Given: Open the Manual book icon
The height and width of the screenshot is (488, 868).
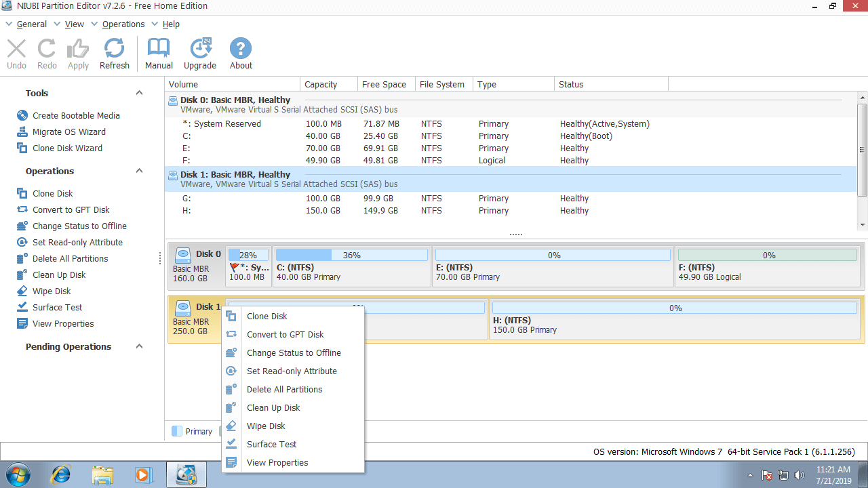Looking at the screenshot, I should [x=159, y=54].
